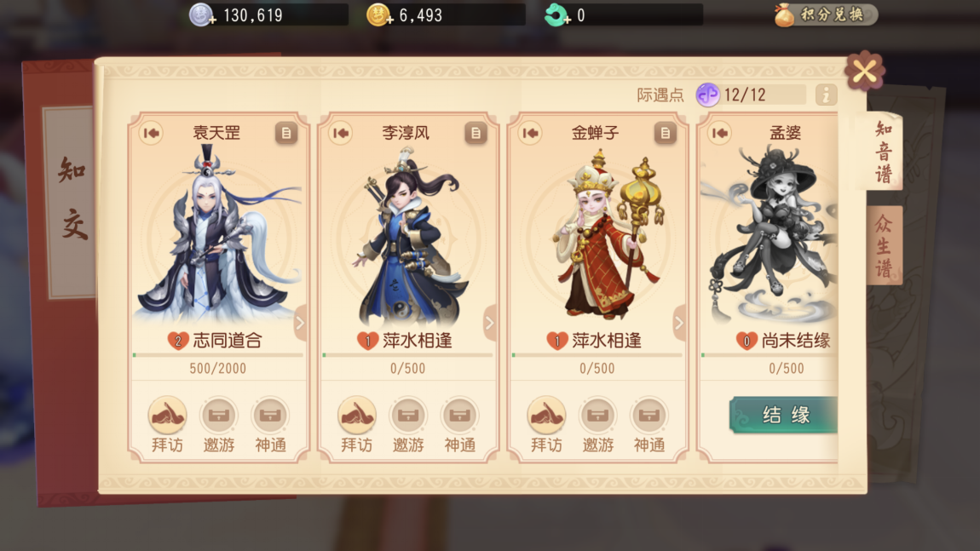Click 袁天罡 affinity progress bar

coord(217,355)
